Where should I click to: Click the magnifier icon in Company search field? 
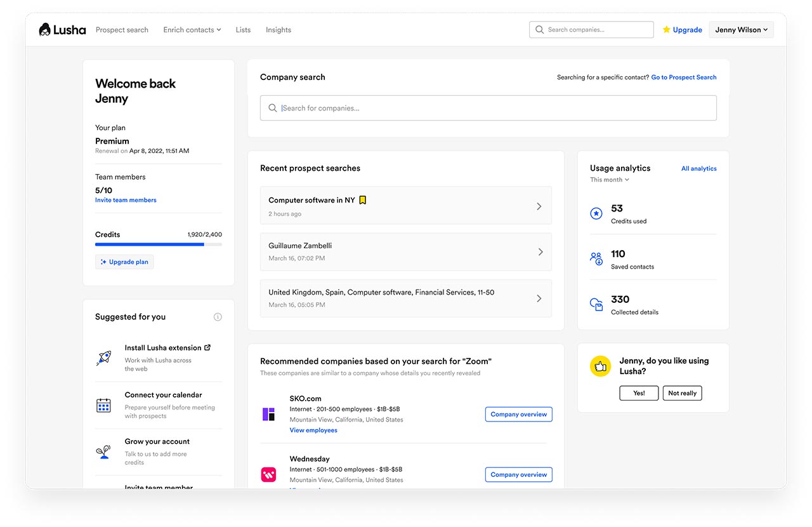273,108
